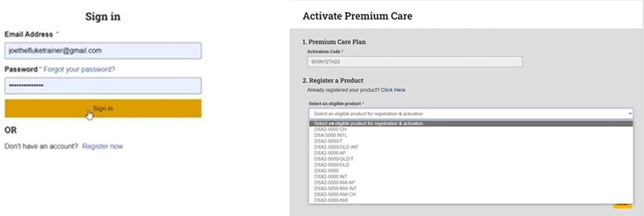Viewport: 644px width, 216px height.
Task: Click the Email Address input field
Action: [x=103, y=50]
